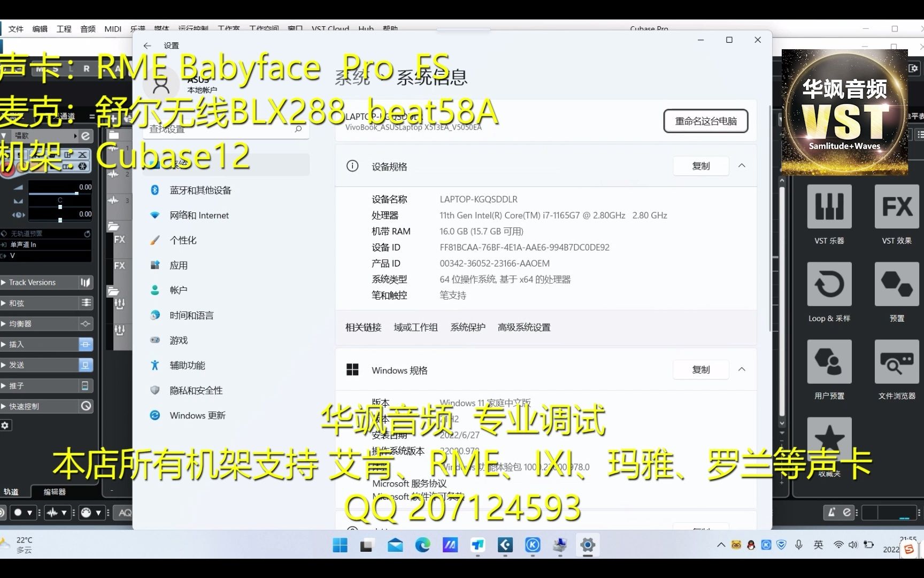
Task: Click the inspector settings gear icon
Action: [5, 425]
